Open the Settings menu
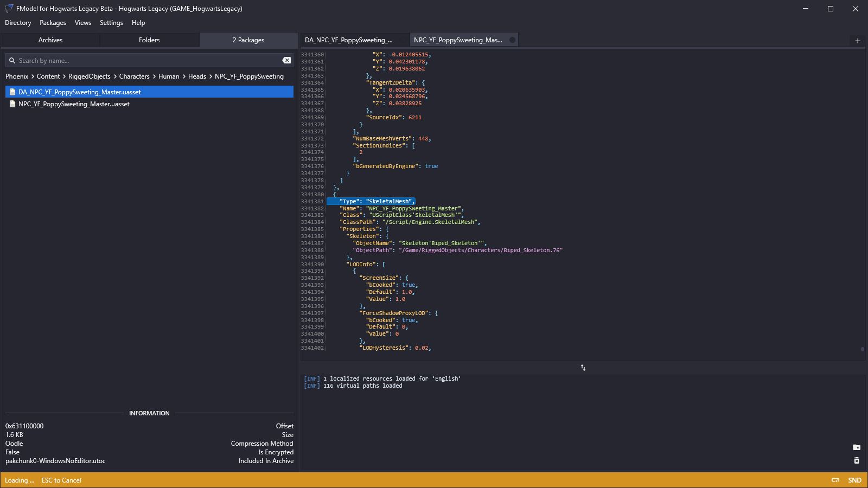This screenshot has width=868, height=488. [111, 23]
